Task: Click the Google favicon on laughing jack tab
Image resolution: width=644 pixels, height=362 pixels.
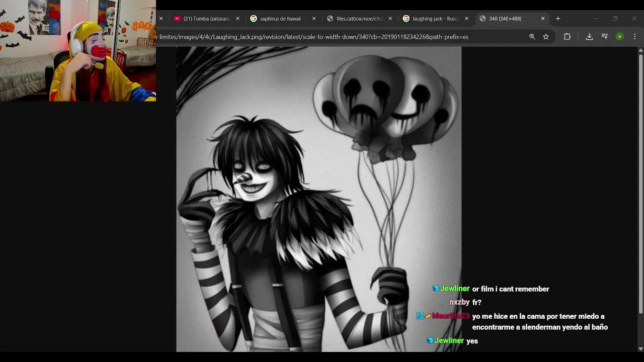Action: click(406, 19)
